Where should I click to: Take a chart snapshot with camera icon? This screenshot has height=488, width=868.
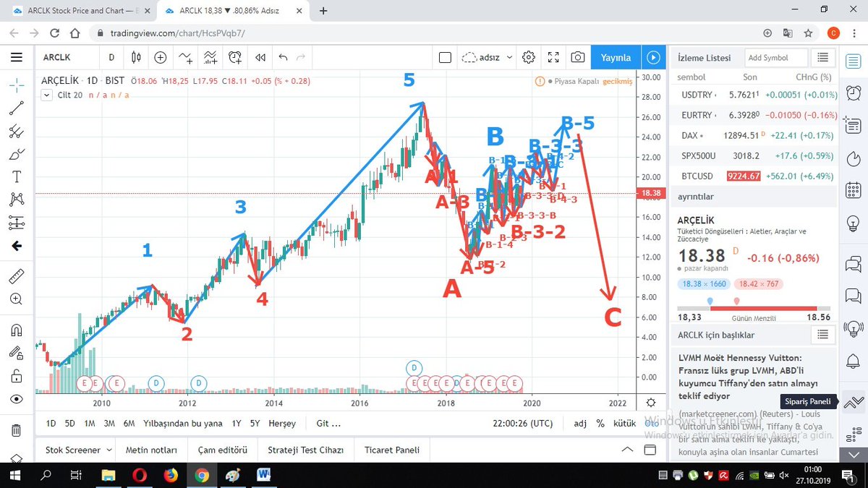click(x=577, y=57)
